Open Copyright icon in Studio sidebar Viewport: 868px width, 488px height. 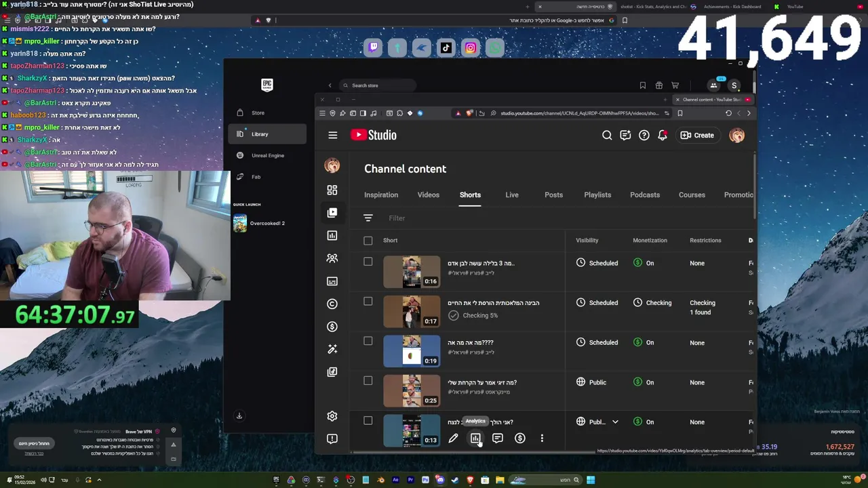tap(332, 304)
